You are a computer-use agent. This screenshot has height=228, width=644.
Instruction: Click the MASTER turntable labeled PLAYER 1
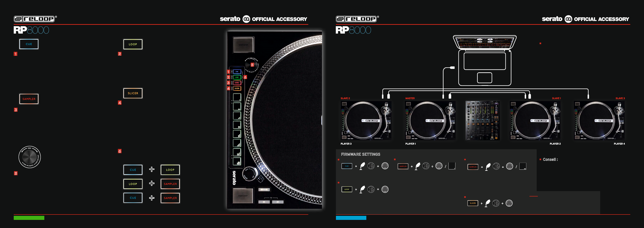tap(430, 121)
